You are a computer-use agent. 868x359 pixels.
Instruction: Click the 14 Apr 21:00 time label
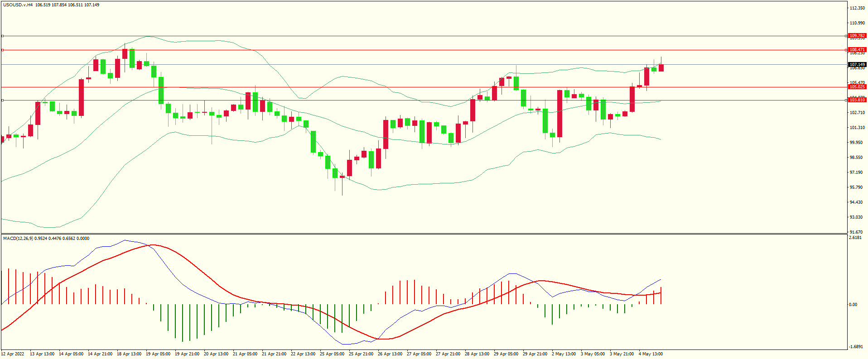(100, 354)
